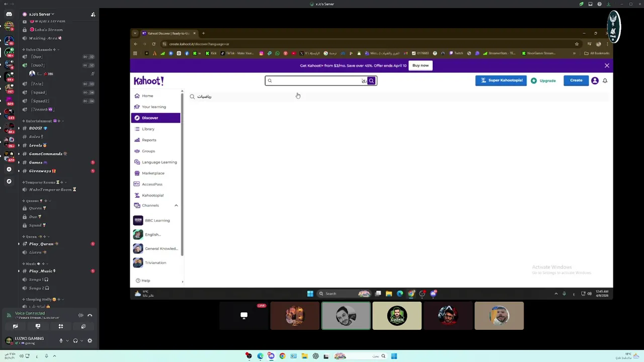The height and width of the screenshot is (362, 644).
Task: Open Discord user settings gear
Action: point(90,341)
